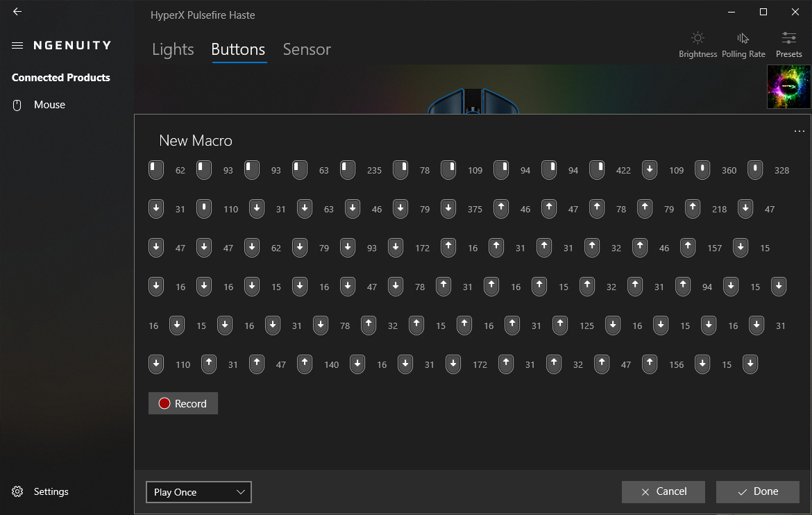Open the Polling Rate option
Image resolution: width=812 pixels, height=515 pixels.
click(743, 44)
